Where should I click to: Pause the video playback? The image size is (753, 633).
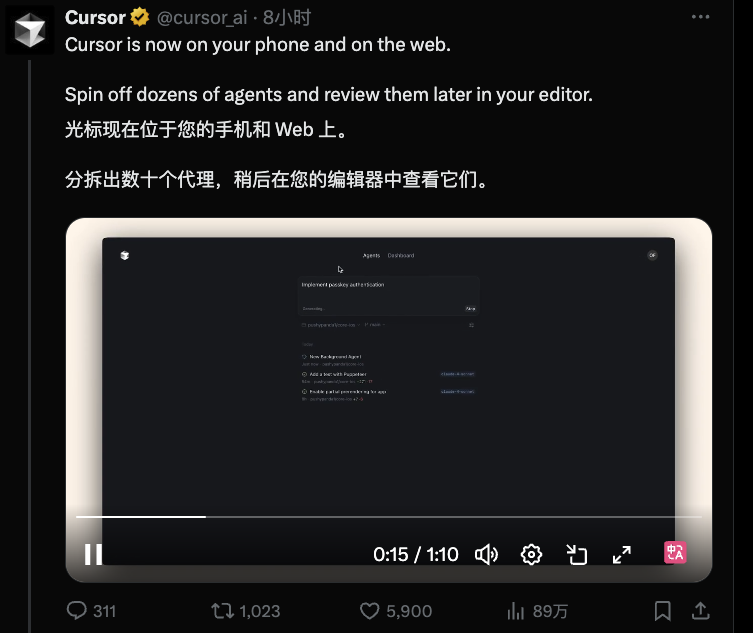93,554
